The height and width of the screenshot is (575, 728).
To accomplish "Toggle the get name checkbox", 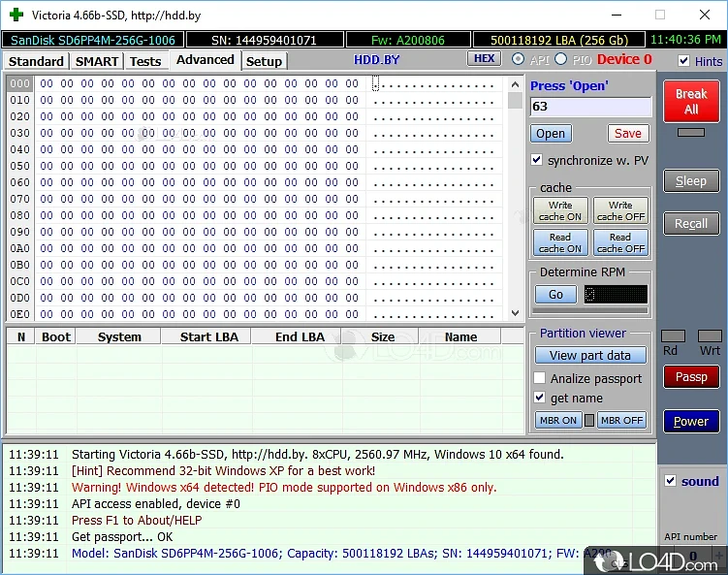I will coord(540,398).
